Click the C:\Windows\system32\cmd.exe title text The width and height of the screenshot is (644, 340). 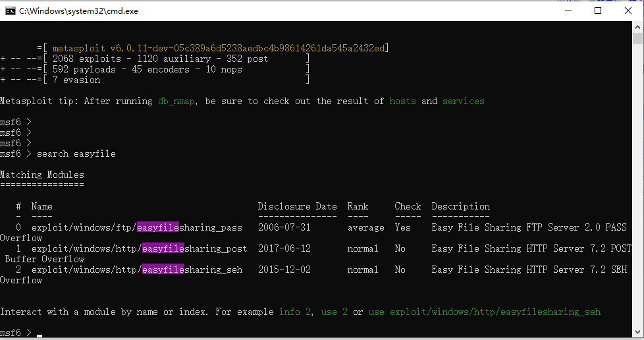78,11
